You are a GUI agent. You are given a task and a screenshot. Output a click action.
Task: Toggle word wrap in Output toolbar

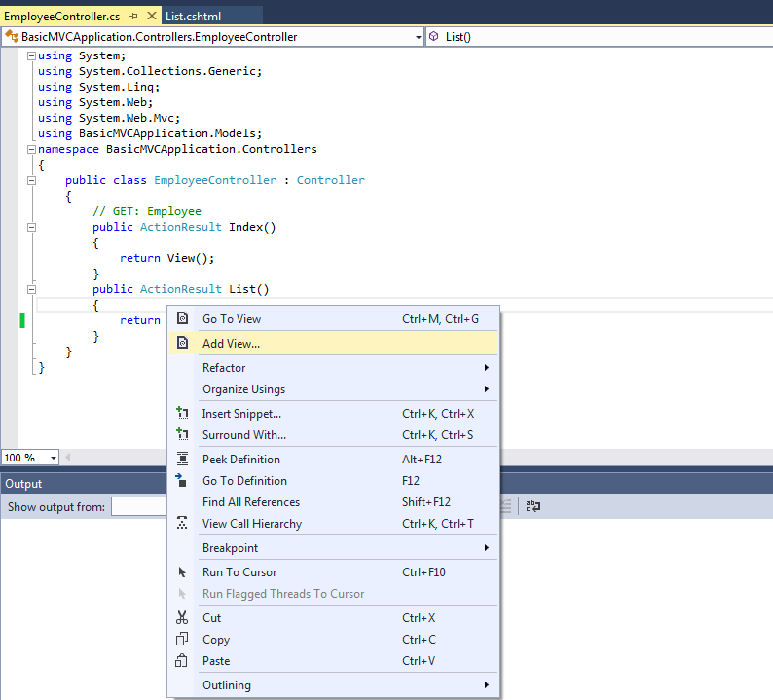534,506
